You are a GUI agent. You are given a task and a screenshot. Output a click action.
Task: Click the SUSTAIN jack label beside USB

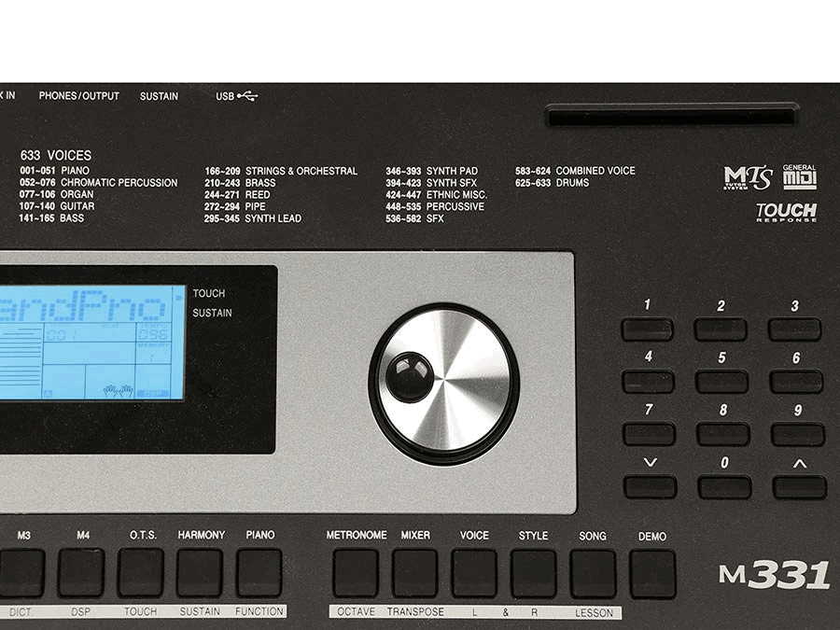click(x=159, y=96)
